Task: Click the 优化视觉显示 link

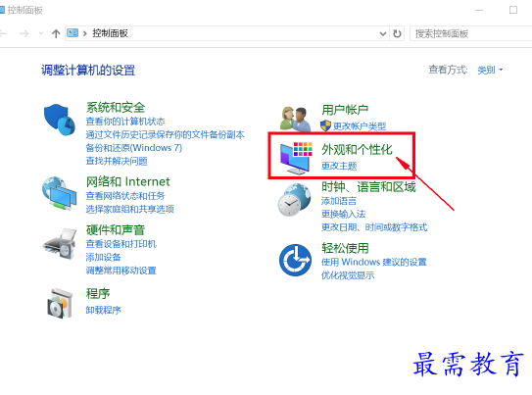Action: (x=348, y=275)
